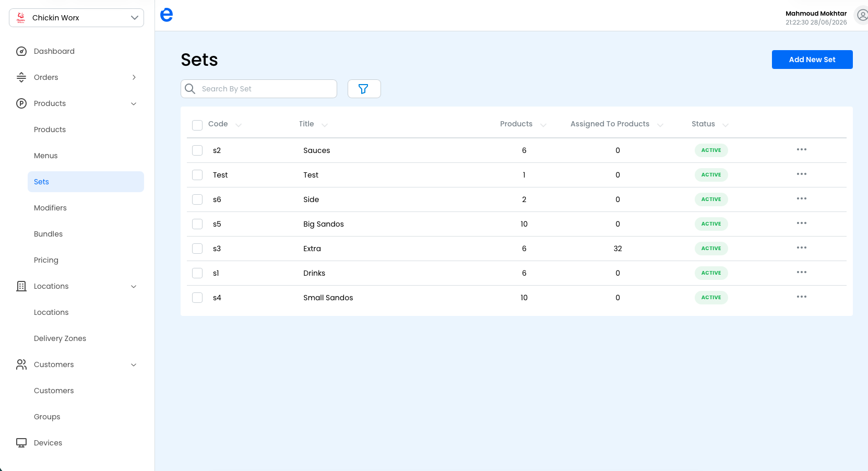This screenshot has height=471, width=868.
Task: Open the Chickin Worx store dropdown
Action: [x=76, y=18]
